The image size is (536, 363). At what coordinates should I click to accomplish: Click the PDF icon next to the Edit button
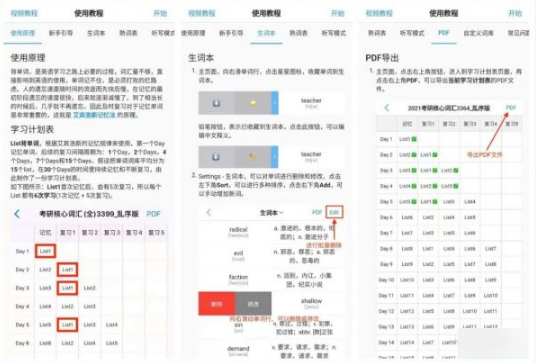point(317,212)
